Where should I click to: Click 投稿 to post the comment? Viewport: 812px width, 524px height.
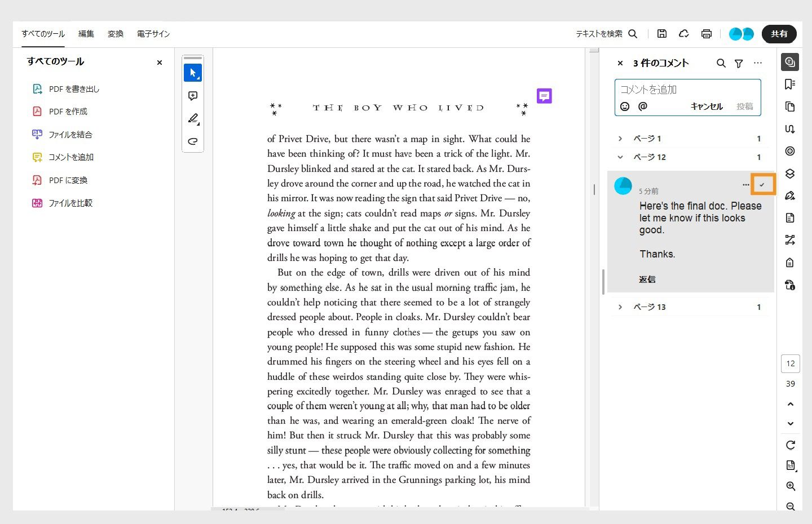tap(745, 106)
